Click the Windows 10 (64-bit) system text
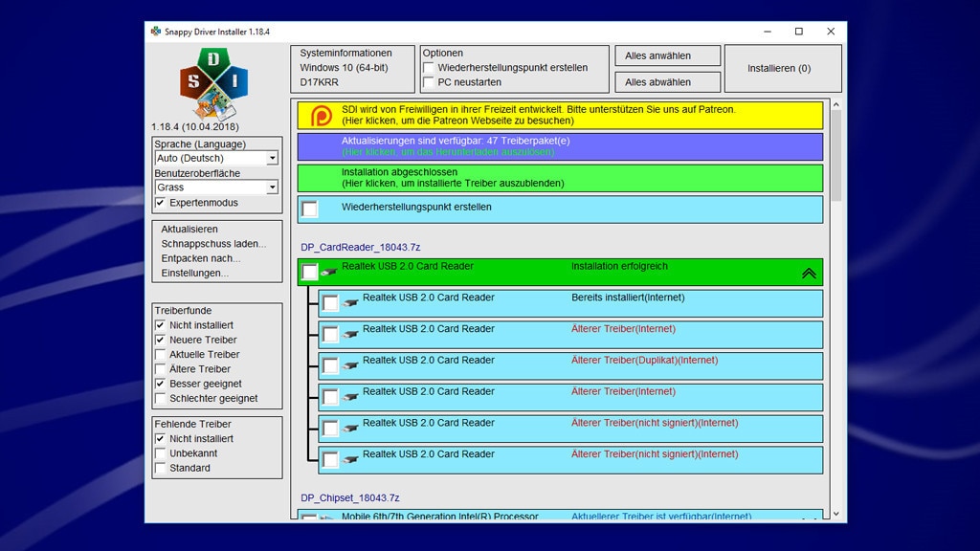 click(x=344, y=68)
